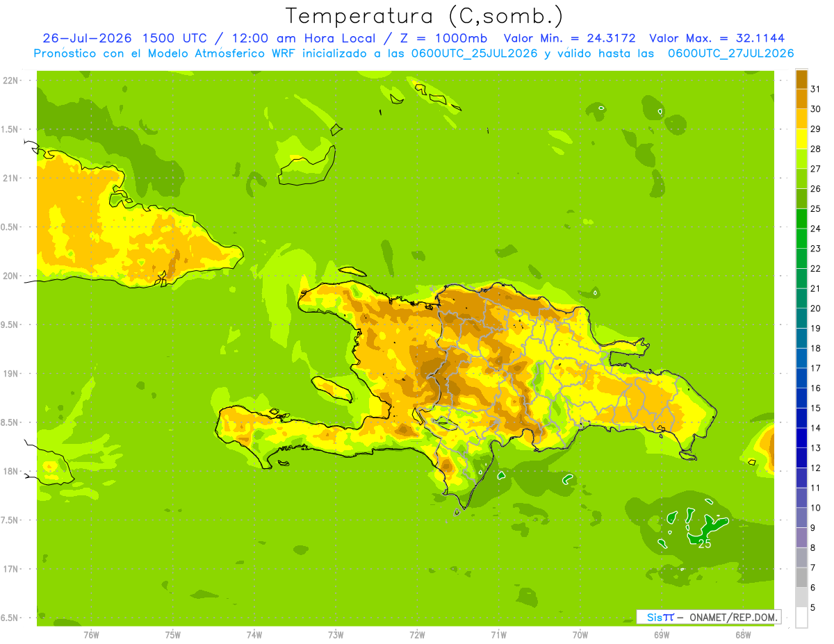Click the "19N" latitude label

(12, 374)
